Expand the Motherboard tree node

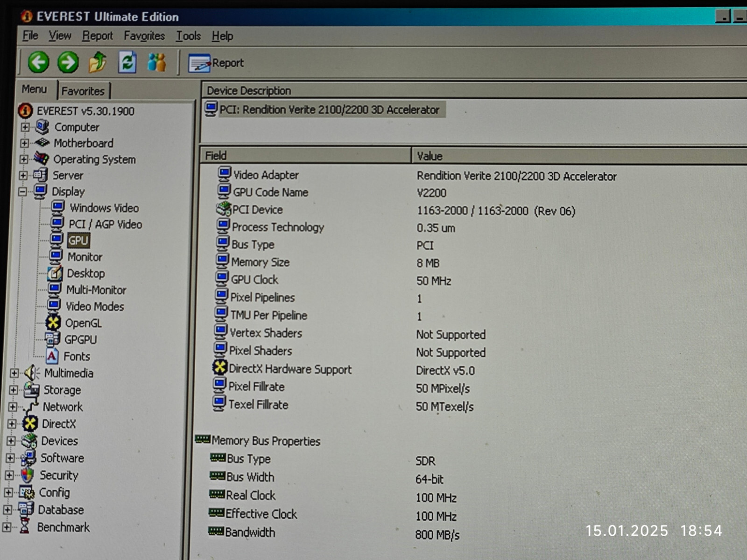click(24, 143)
